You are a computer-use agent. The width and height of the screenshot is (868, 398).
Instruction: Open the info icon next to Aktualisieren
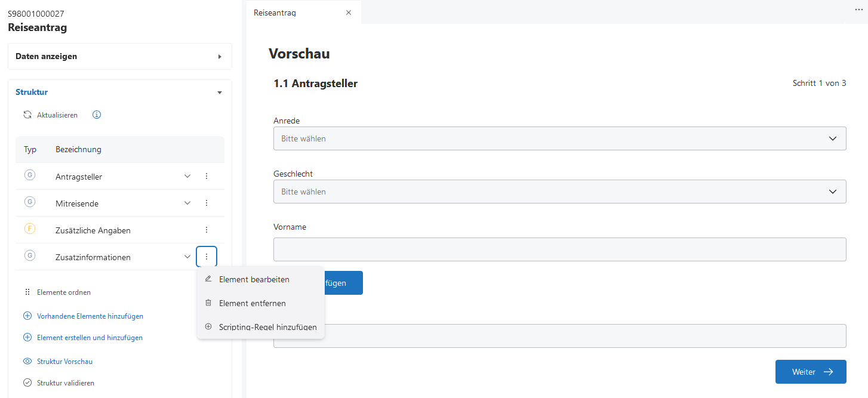97,115
